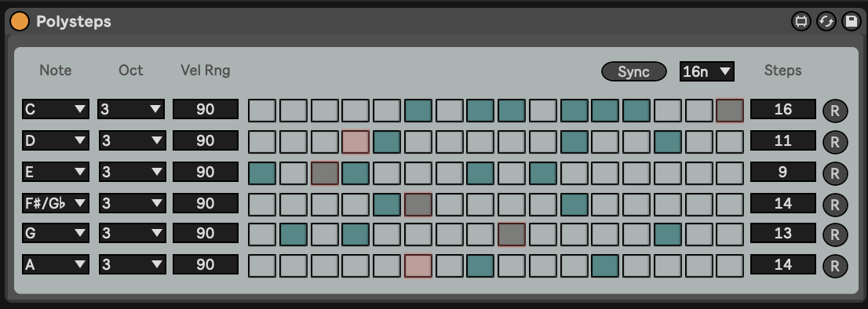Toggle the Sync button
868x309 pixels.
coord(634,71)
